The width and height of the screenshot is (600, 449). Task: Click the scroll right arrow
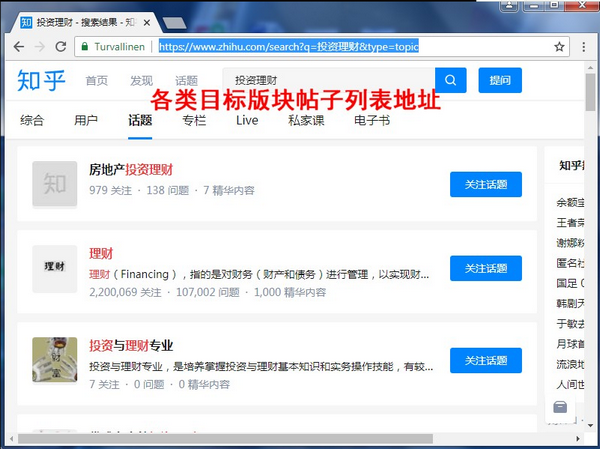(578, 439)
